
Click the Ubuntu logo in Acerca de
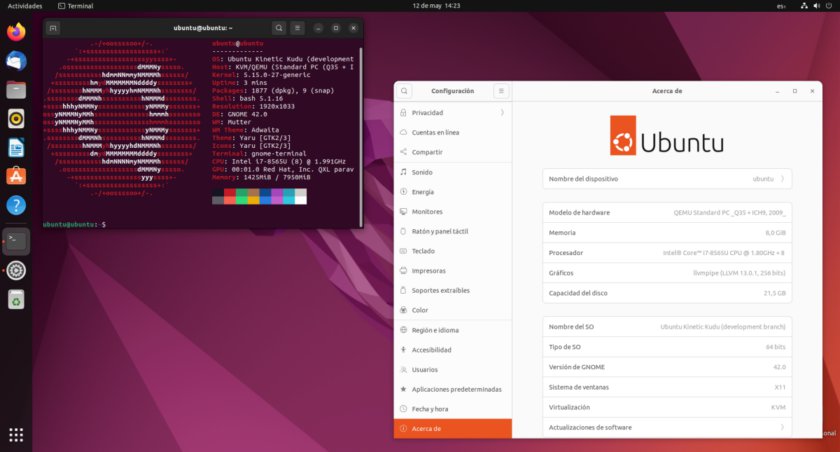pyautogui.click(x=666, y=136)
